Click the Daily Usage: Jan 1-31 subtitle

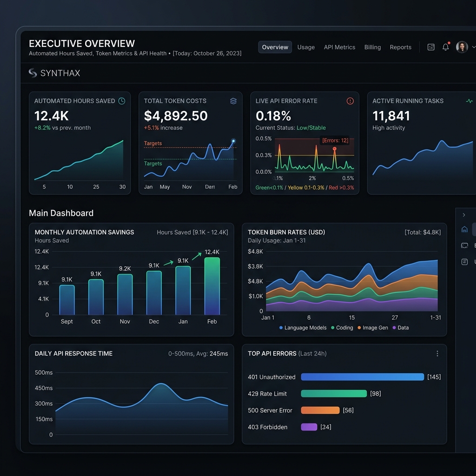[x=277, y=240]
